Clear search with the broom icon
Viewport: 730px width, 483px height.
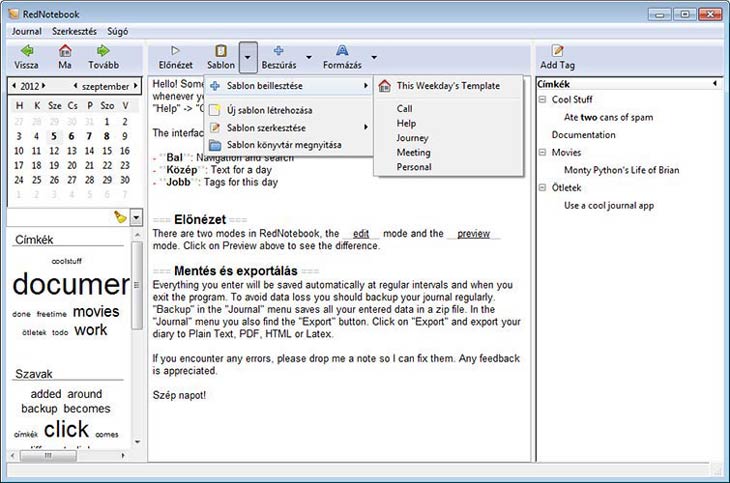coord(120,217)
